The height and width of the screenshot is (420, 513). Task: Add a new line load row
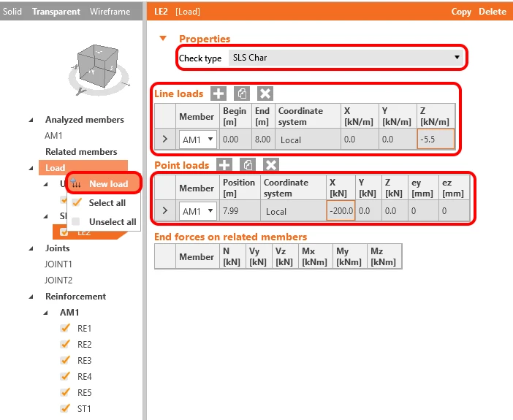tap(218, 94)
